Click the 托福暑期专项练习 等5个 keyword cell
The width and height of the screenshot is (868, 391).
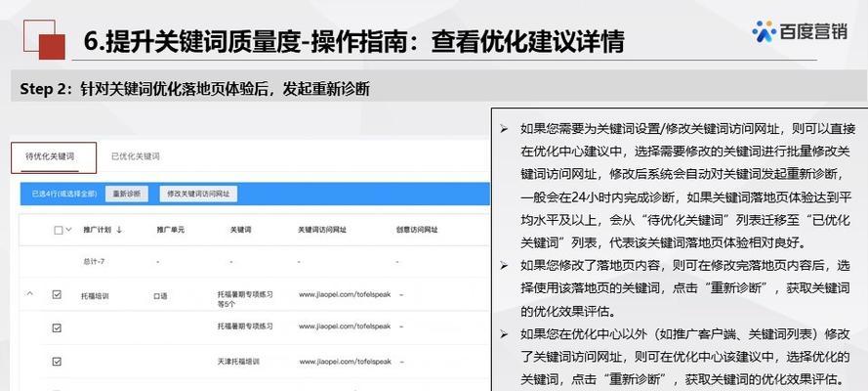246,299
